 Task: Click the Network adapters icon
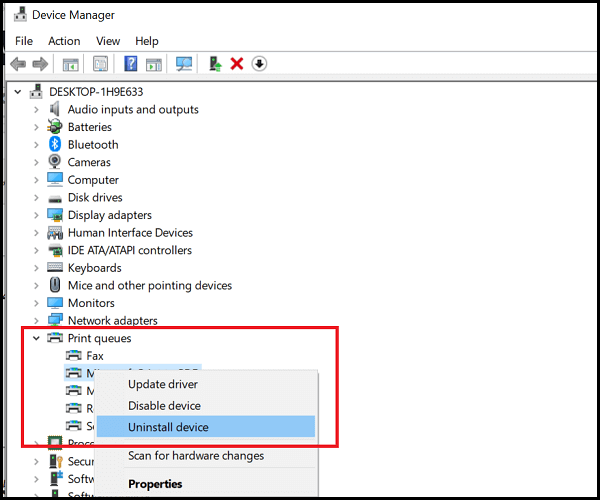tap(55, 320)
